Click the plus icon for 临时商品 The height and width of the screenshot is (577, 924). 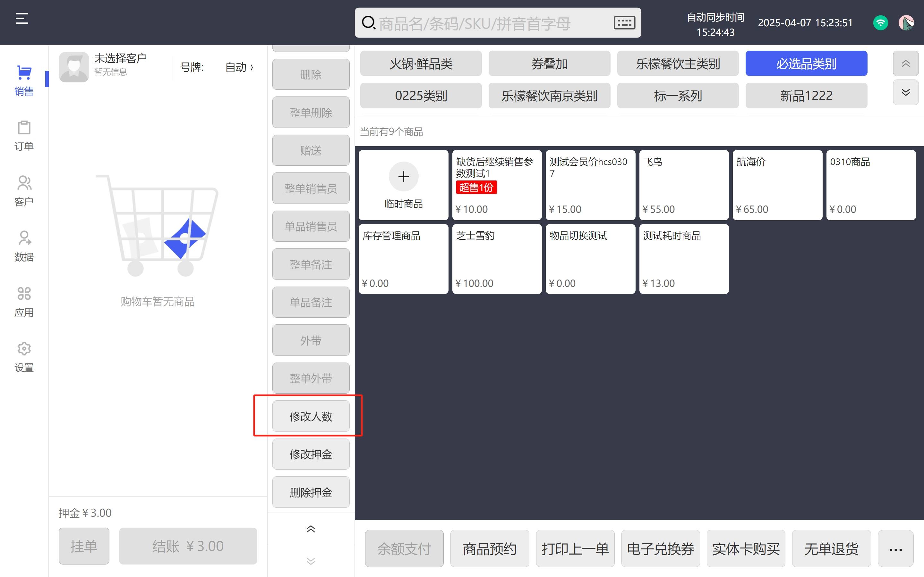click(403, 177)
